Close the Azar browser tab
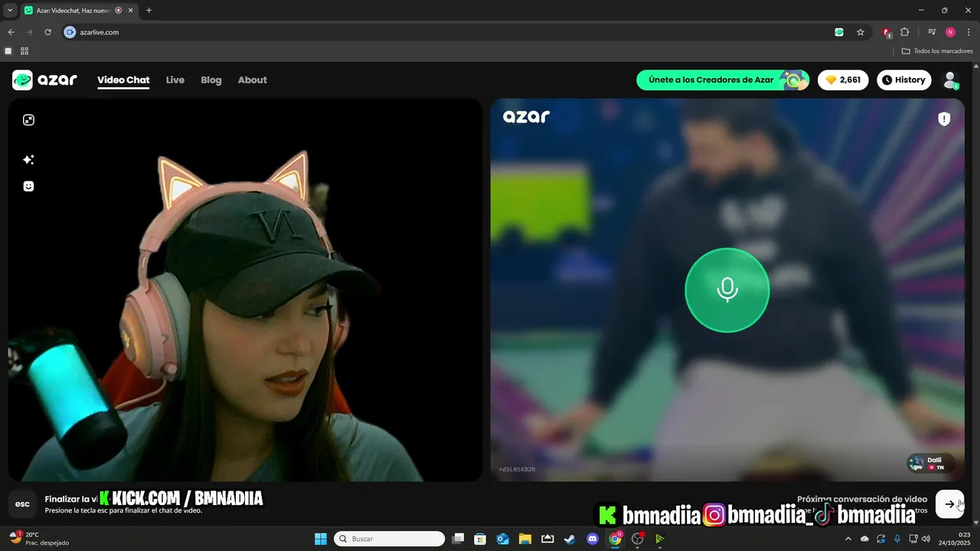The height and width of the screenshot is (551, 980). pyautogui.click(x=129, y=11)
